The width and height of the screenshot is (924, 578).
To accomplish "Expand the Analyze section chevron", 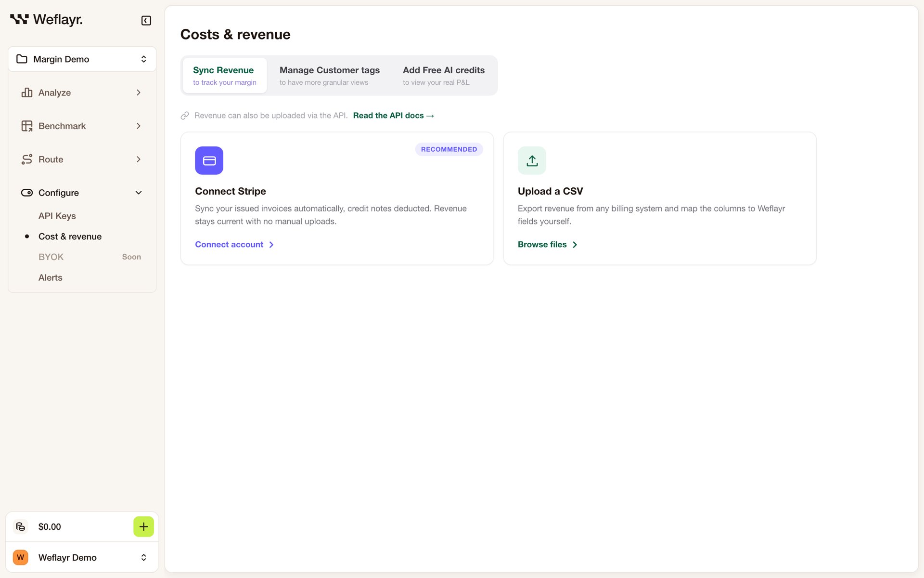I will (x=139, y=92).
